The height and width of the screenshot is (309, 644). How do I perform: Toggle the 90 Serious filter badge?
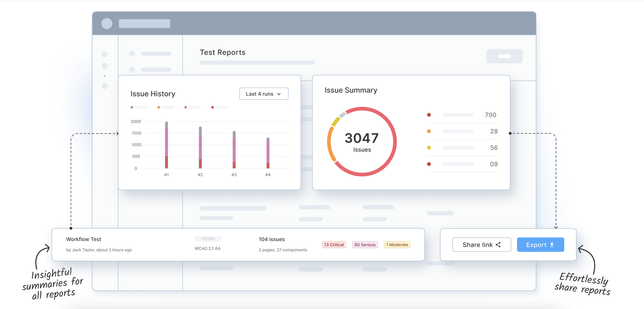tap(365, 245)
